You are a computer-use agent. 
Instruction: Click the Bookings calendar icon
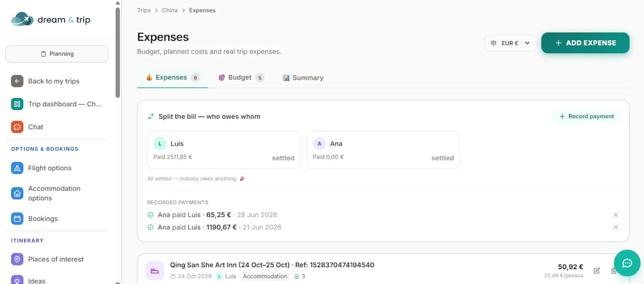17,219
